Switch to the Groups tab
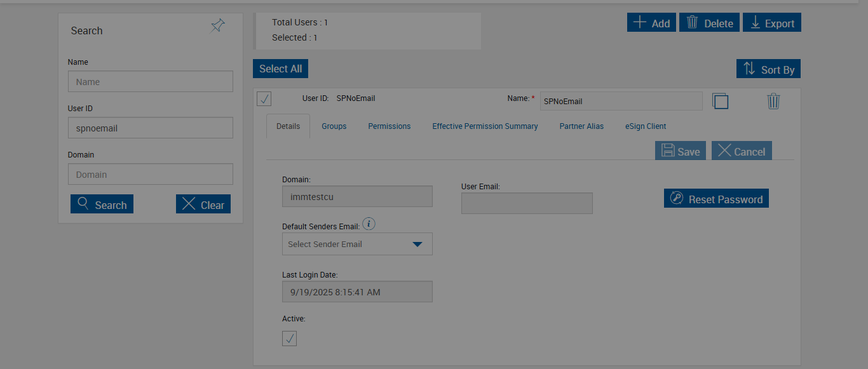The width and height of the screenshot is (868, 369). [x=334, y=126]
